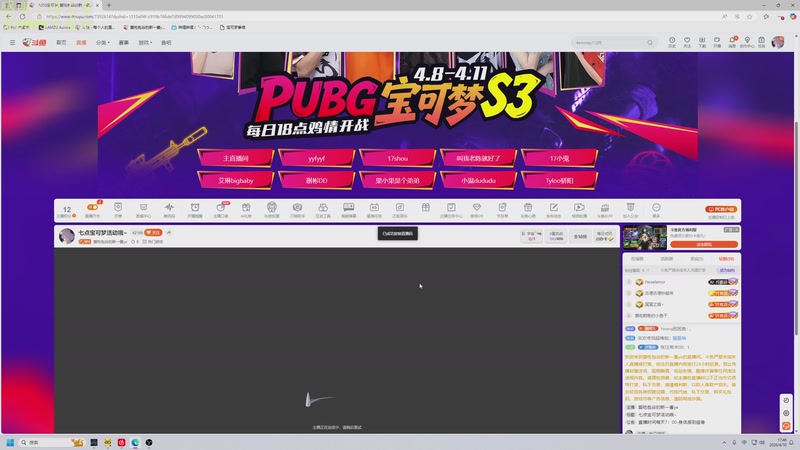800x450 pixels.
Task: Open the messages (消息) bell icon
Action: point(732,42)
